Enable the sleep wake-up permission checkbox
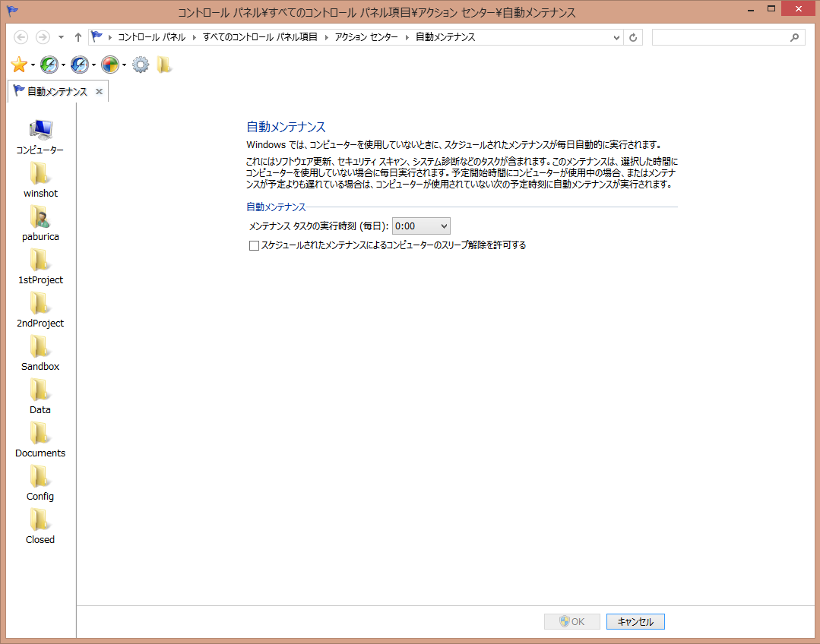The height and width of the screenshot is (644, 820). pyautogui.click(x=255, y=245)
